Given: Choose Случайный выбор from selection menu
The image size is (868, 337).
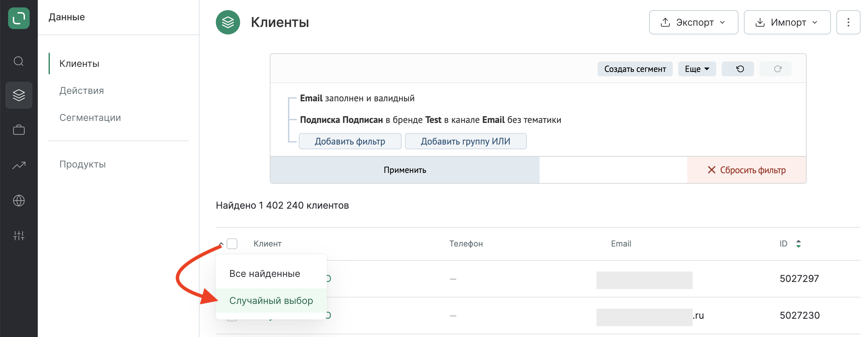Looking at the screenshot, I should (x=271, y=301).
